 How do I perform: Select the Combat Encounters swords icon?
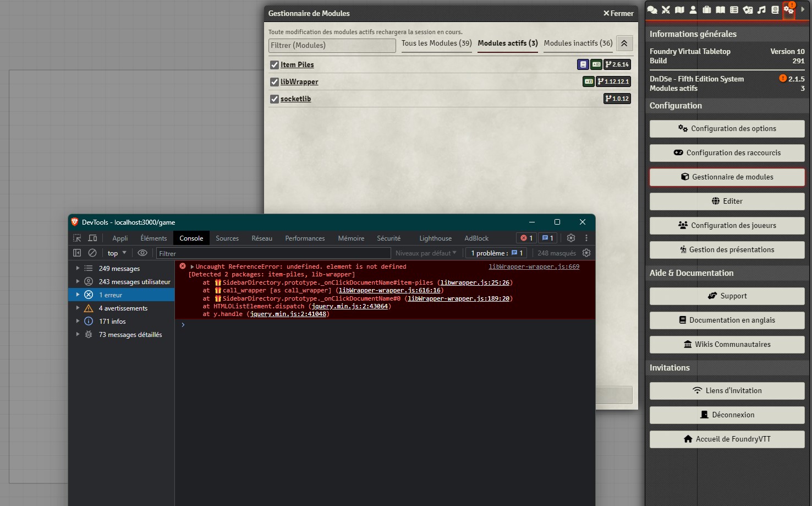666,10
